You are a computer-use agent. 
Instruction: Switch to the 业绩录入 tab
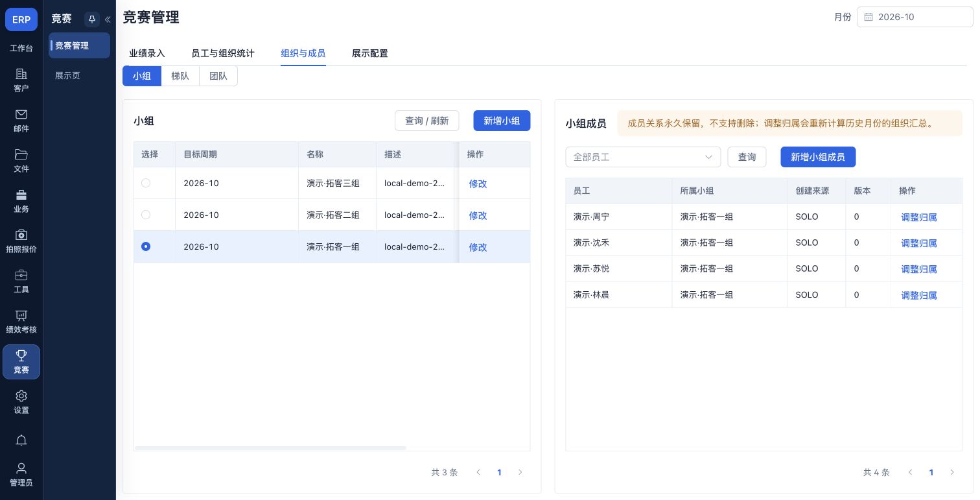coord(147,53)
